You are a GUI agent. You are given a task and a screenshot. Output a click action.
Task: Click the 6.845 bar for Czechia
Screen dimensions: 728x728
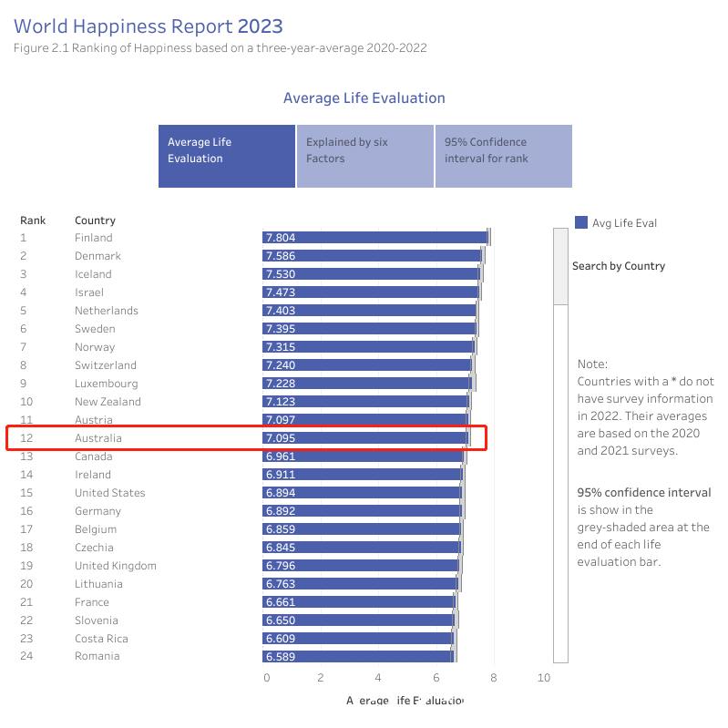tap(361, 548)
